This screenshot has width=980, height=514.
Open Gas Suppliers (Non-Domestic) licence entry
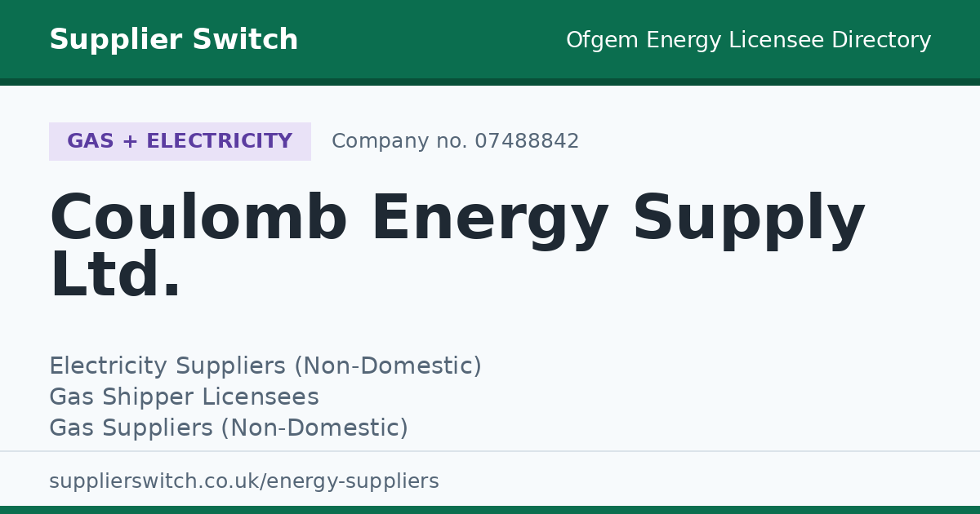point(229,428)
